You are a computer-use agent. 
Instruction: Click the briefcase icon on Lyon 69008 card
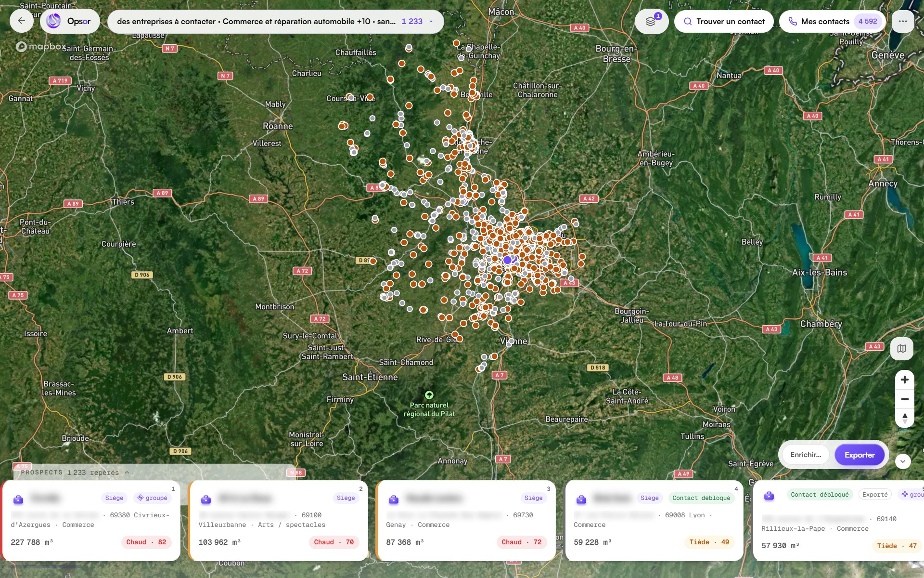click(x=581, y=499)
